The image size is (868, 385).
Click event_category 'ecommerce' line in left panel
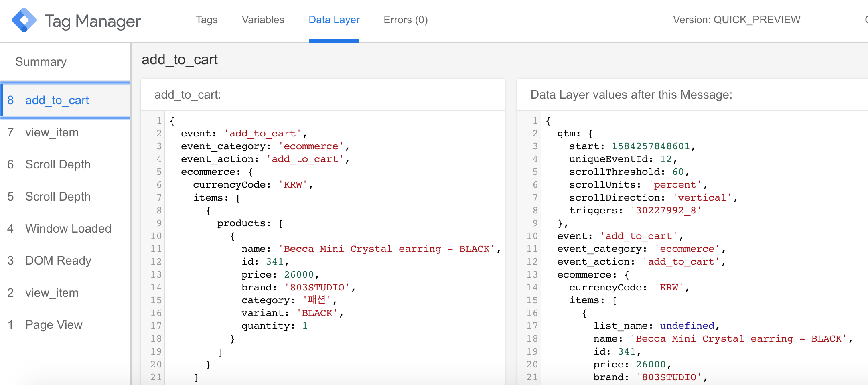click(x=265, y=146)
